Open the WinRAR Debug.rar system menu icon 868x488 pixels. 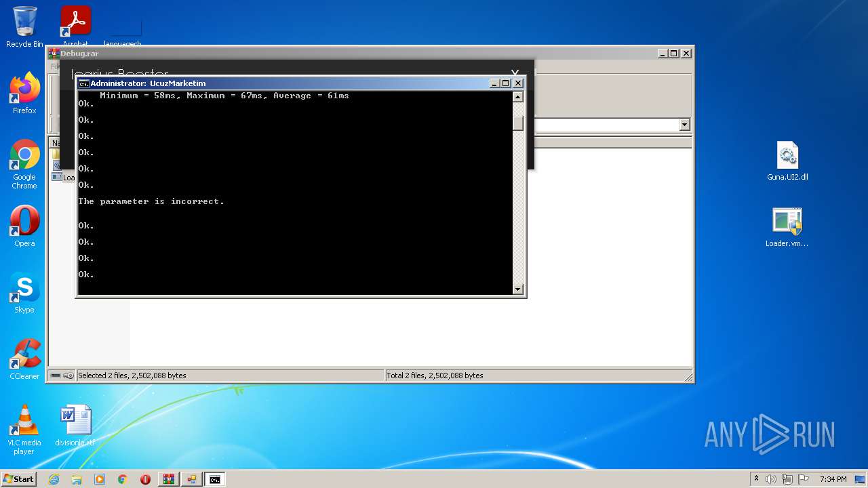click(x=54, y=54)
